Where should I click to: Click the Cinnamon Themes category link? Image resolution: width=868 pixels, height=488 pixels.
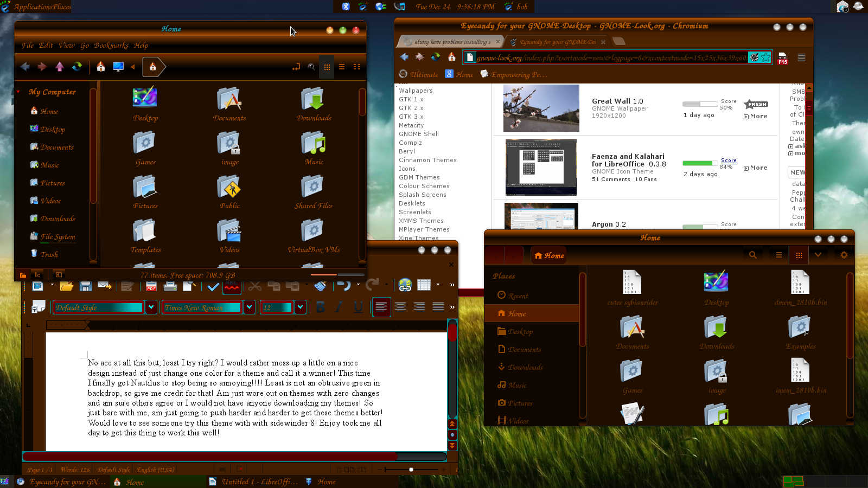click(x=427, y=160)
